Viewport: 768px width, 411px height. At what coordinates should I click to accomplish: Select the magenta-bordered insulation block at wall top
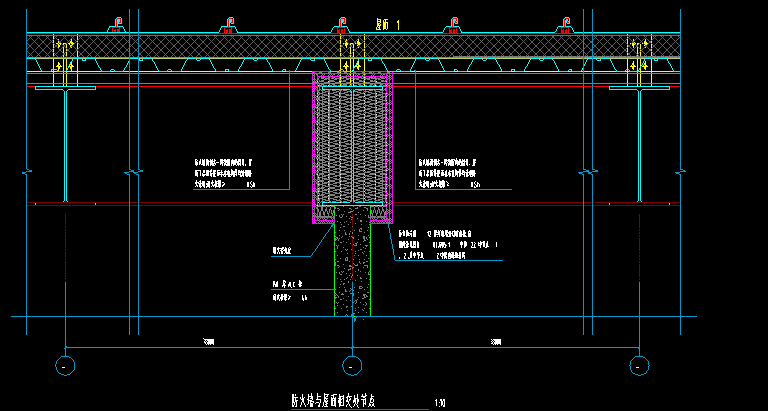point(351,145)
